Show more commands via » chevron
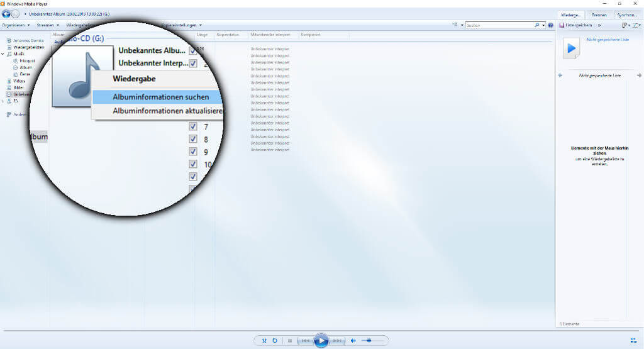Viewport: 644px width, 349px height. pyautogui.click(x=599, y=25)
